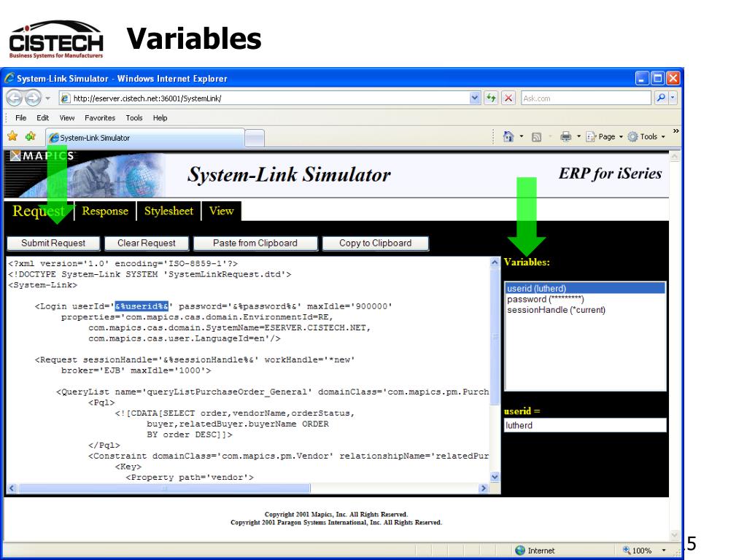Click the Add to Favorites icon
This screenshot has width=747, height=560.
[31, 136]
